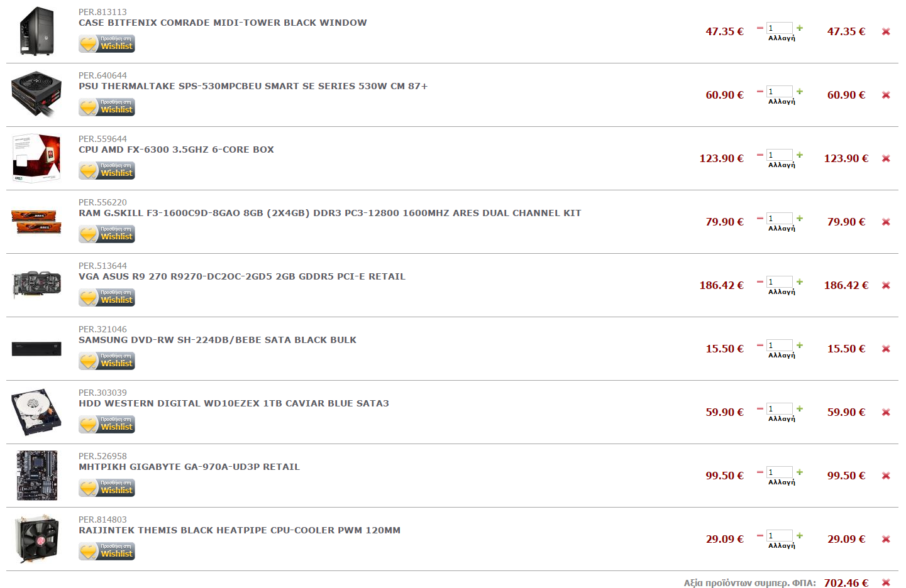The height and width of the screenshot is (588, 906).
Task: Open CPU AMD FX-6300 product link
Action: tap(176, 150)
